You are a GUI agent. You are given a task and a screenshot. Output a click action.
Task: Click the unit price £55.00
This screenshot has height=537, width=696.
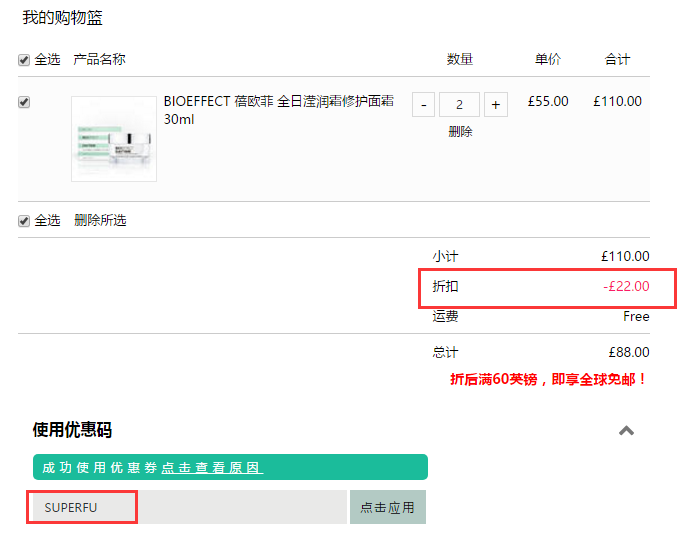(x=548, y=101)
